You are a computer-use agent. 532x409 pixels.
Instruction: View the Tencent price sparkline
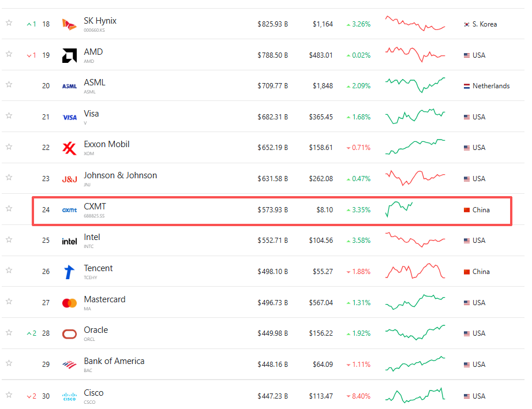415,271
